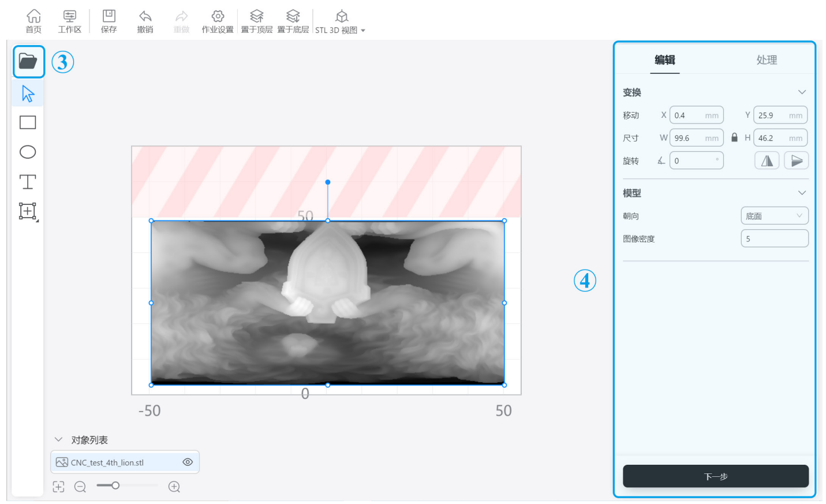Zoom out with the minus magnifier
This screenshot has width=826, height=504.
[x=80, y=487]
